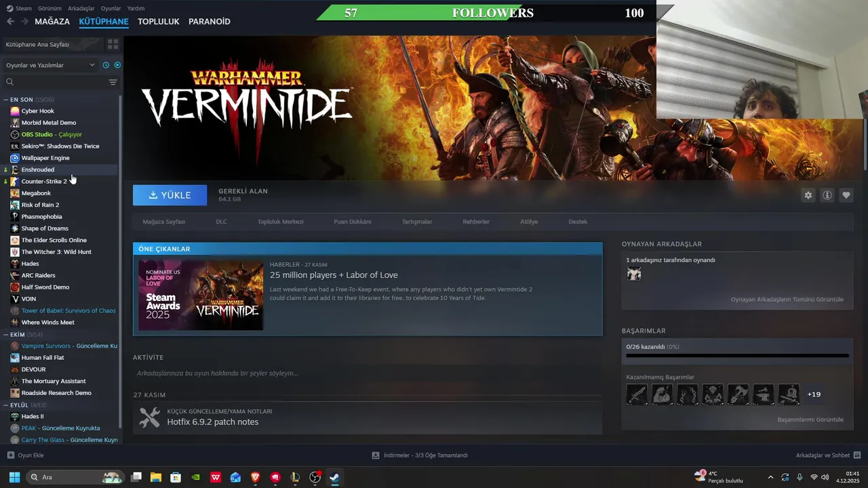The width and height of the screenshot is (868, 488).
Task: Go back with the navigation back arrow
Action: click(x=10, y=22)
